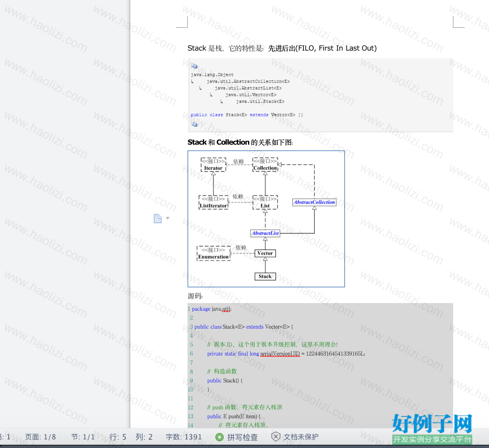Click the 源码: label
The image size is (489, 448).
tap(195, 296)
